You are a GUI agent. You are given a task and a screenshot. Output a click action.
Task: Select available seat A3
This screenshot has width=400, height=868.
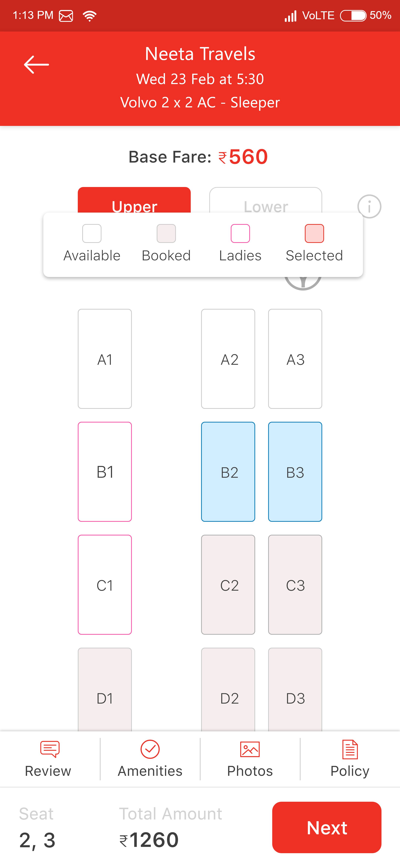click(x=295, y=358)
